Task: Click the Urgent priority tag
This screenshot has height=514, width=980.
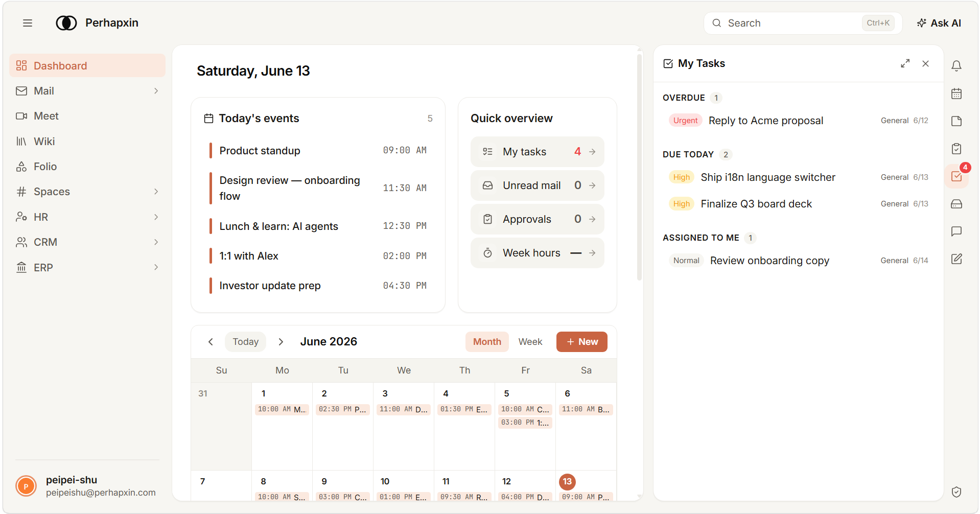Action: pyautogui.click(x=685, y=121)
